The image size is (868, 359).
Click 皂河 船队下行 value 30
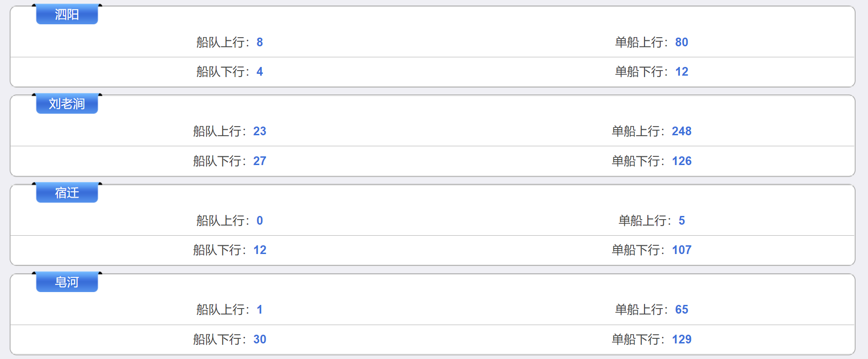(260, 339)
